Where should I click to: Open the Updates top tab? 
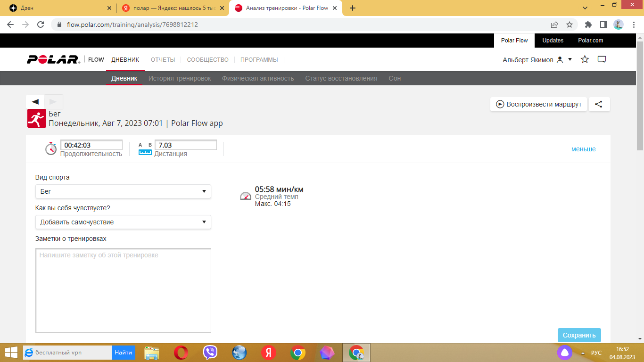(553, 41)
